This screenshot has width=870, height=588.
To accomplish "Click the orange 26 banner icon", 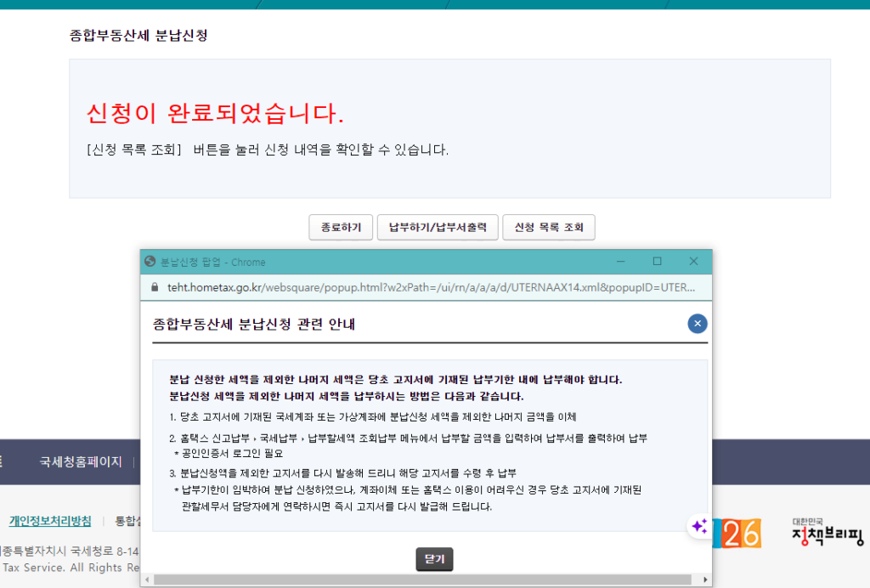I will tap(742, 533).
